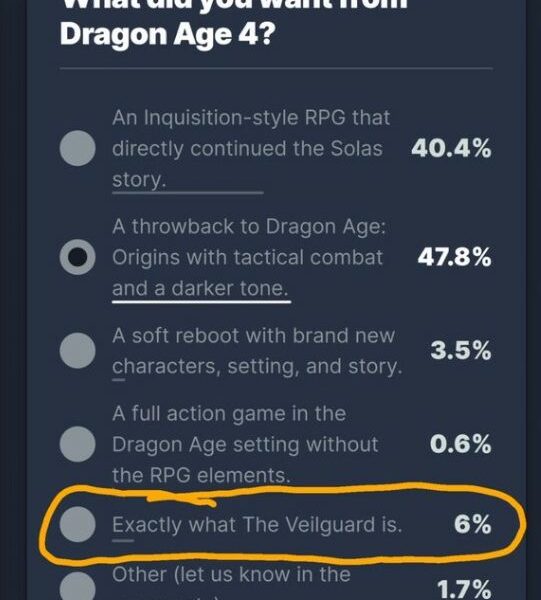Click the throwback to Dragon Age: Origins text

[x=249, y=257]
